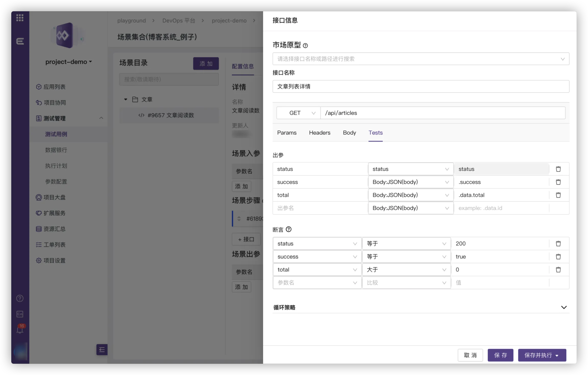Delete the total output parameter row
This screenshot has width=588, height=375.
tap(558, 195)
